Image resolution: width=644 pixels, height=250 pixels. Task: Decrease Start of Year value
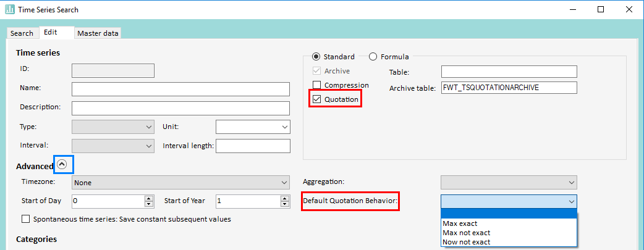[x=285, y=204]
